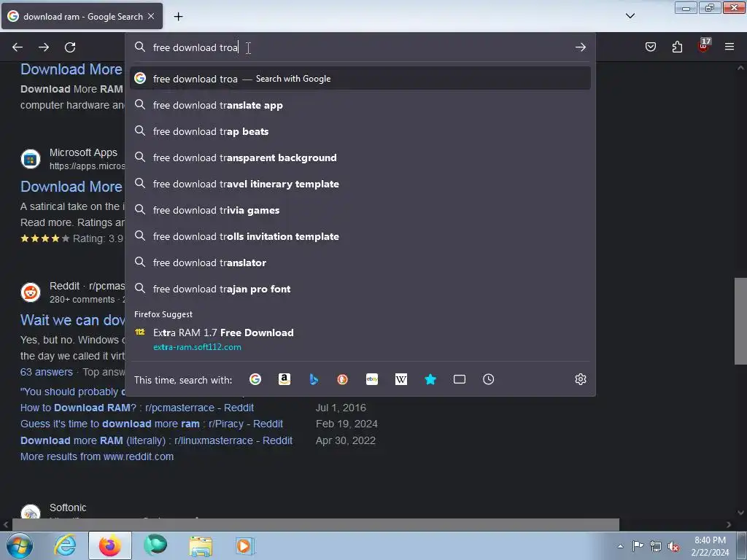The width and height of the screenshot is (747, 560).
Task: Click the page scroll up arrow
Action: click(x=740, y=68)
